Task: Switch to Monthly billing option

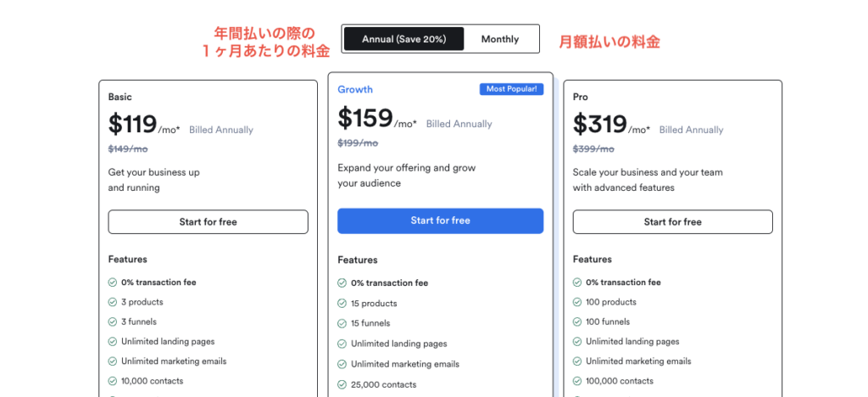Action: point(500,39)
